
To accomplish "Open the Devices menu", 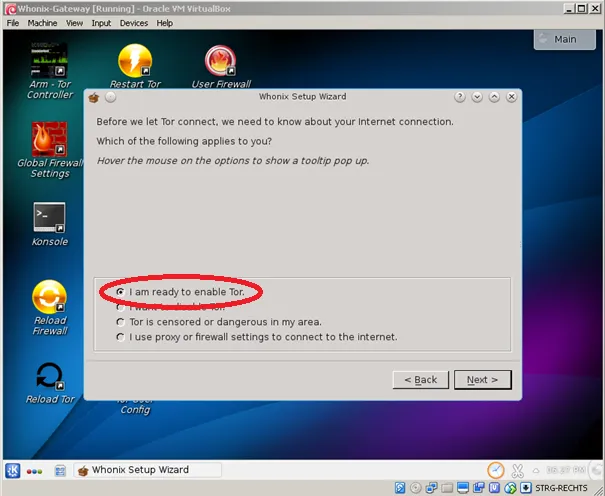I will point(134,23).
